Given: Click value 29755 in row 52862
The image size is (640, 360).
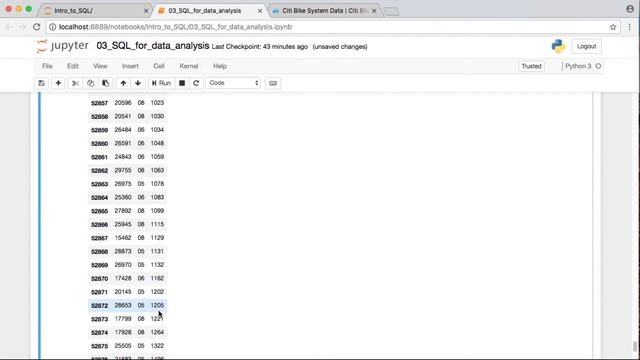Looking at the screenshot, I should tap(123, 170).
